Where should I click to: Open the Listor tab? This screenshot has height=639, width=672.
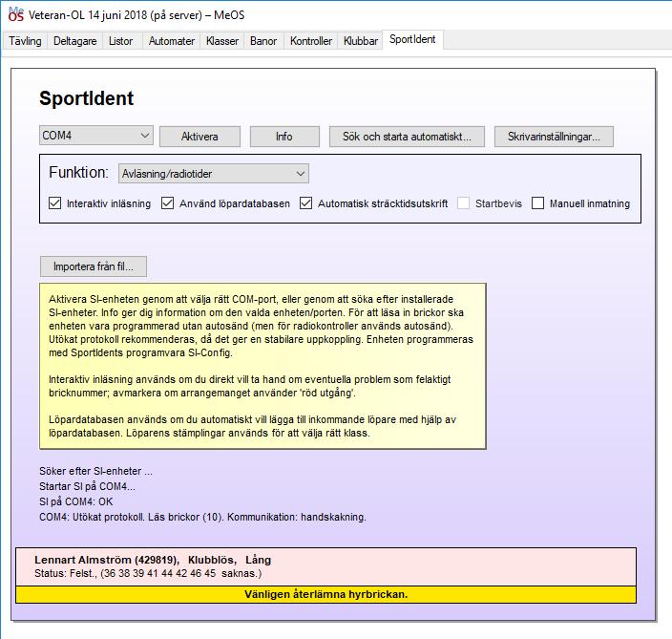121,41
